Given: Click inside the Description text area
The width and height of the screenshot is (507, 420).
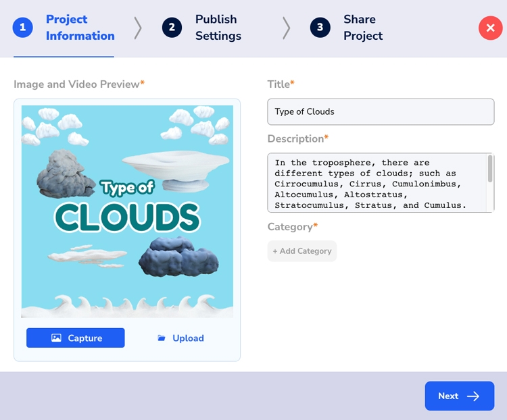Looking at the screenshot, I should (x=376, y=183).
